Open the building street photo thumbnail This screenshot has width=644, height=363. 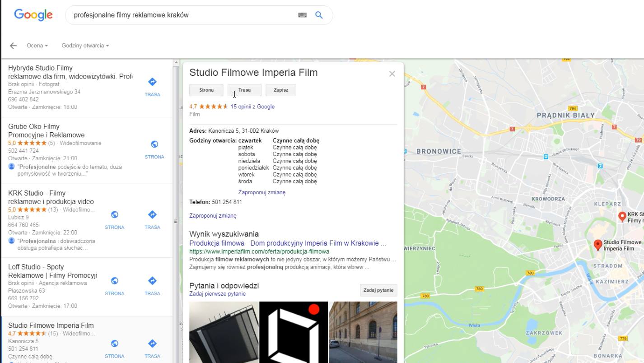(x=363, y=332)
